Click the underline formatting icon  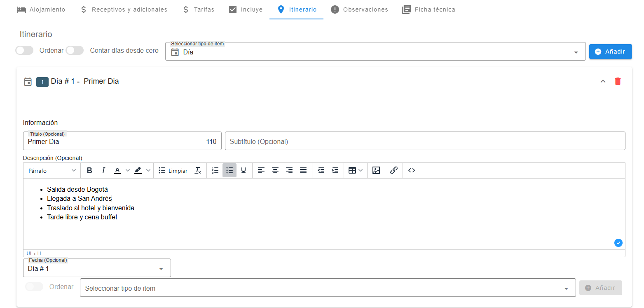click(x=244, y=170)
